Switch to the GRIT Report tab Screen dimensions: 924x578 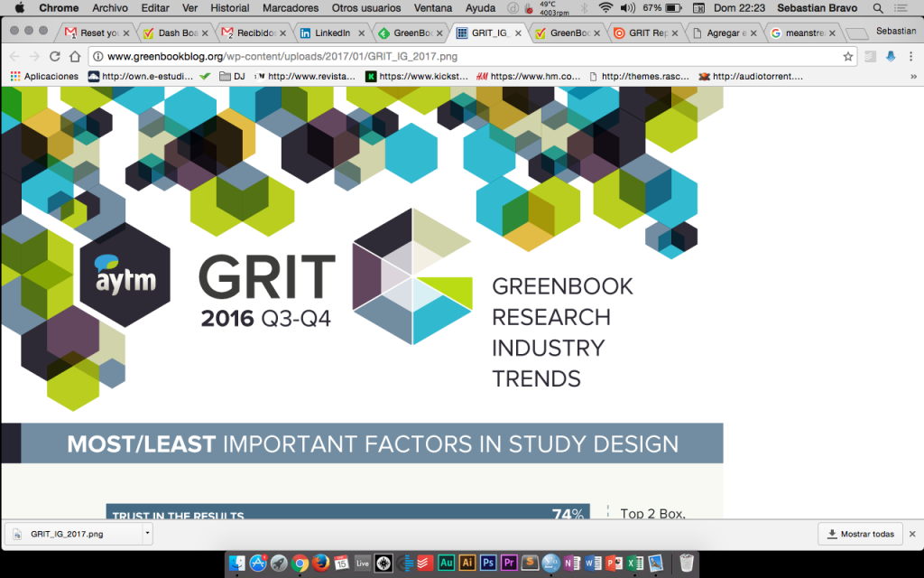coord(646,33)
